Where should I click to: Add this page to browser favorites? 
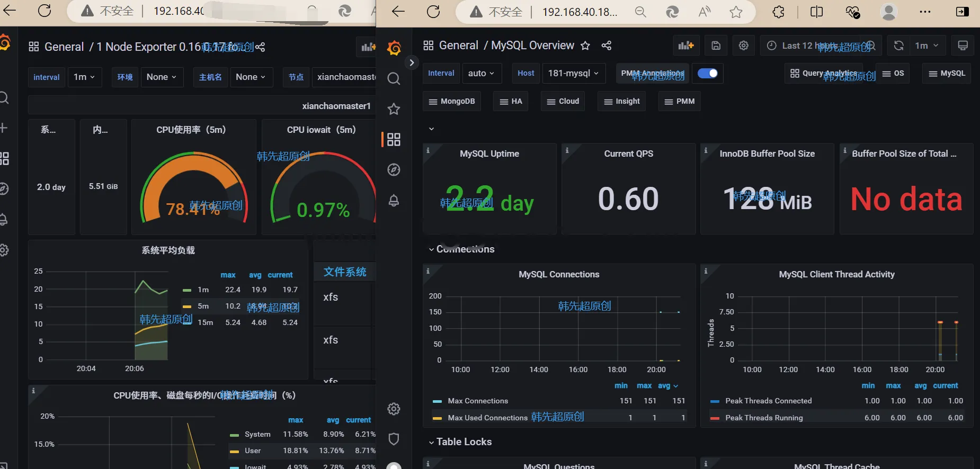[x=736, y=12]
